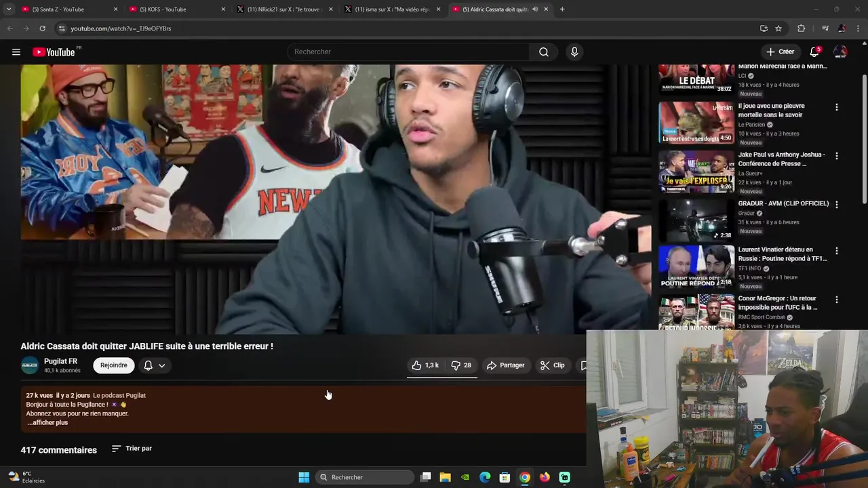
Task: Open Chrome three-dot menu
Action: tap(859, 28)
